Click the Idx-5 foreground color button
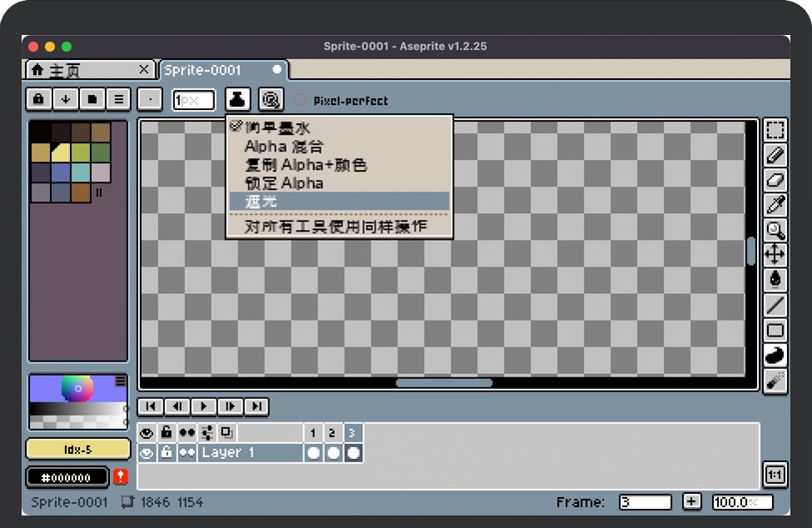 pos(78,450)
